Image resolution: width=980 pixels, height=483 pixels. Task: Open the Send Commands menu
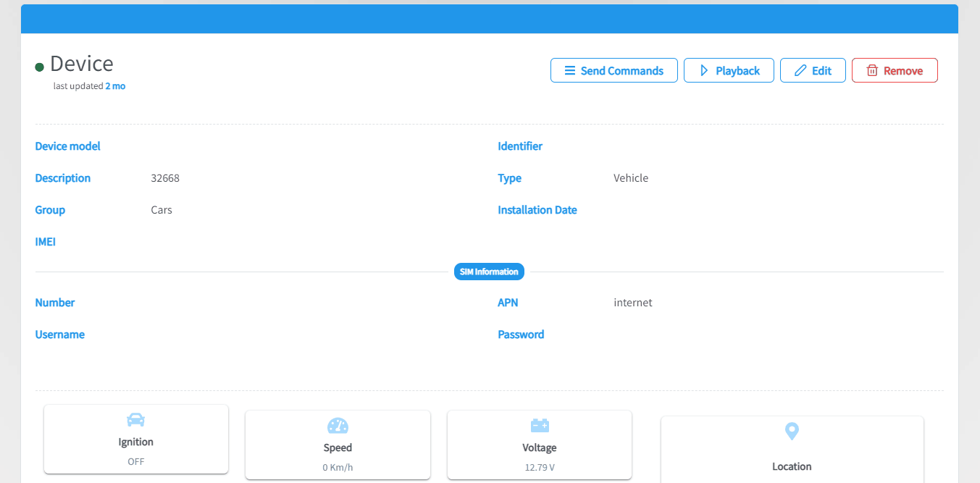click(613, 71)
